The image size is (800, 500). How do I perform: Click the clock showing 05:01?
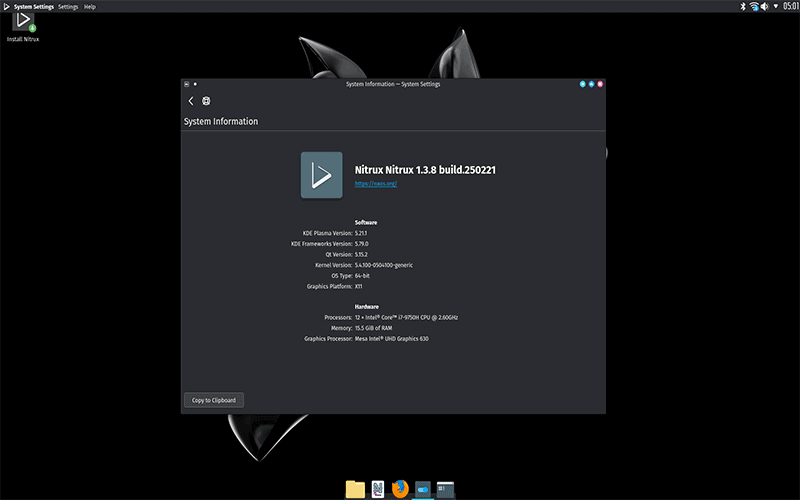(x=790, y=6)
